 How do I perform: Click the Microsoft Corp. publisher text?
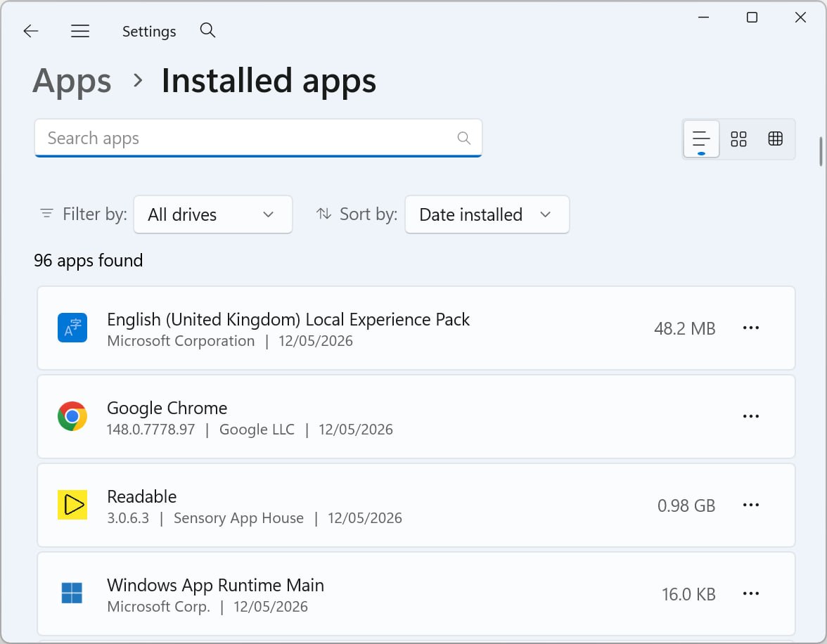click(x=158, y=607)
